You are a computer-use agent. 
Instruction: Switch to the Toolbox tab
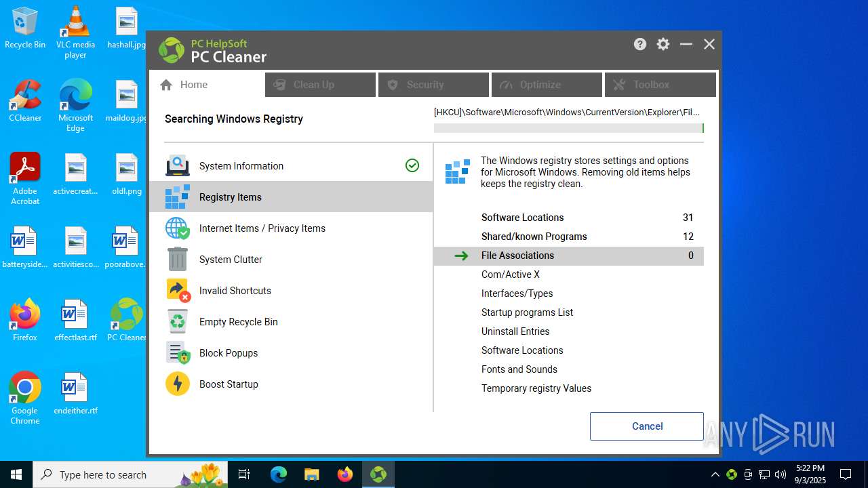click(x=660, y=85)
